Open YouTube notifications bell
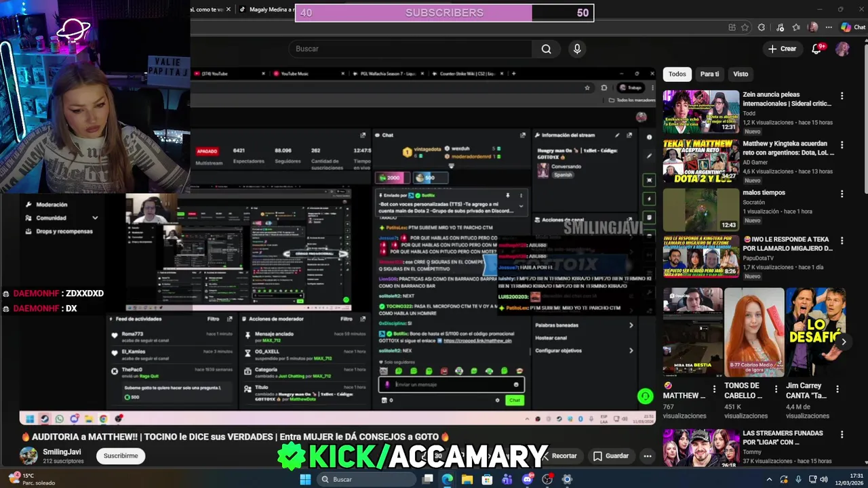 point(816,49)
